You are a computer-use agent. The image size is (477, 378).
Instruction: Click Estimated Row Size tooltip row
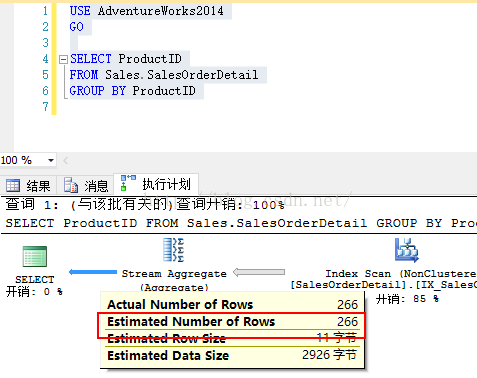pos(232,338)
